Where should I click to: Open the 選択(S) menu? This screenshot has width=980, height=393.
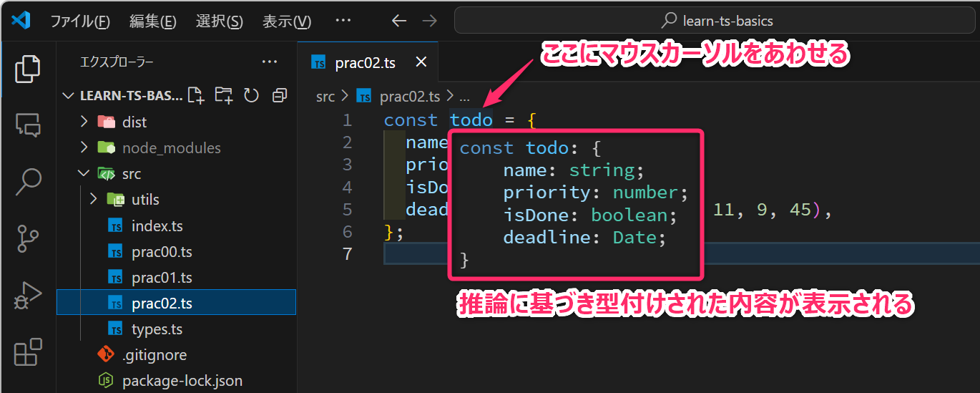click(x=219, y=21)
